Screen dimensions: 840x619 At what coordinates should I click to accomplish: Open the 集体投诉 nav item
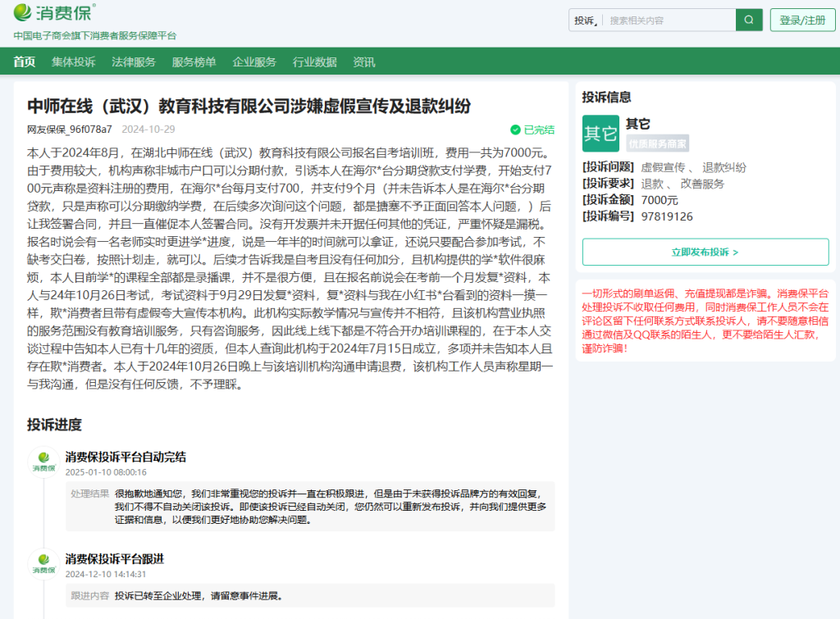73,61
